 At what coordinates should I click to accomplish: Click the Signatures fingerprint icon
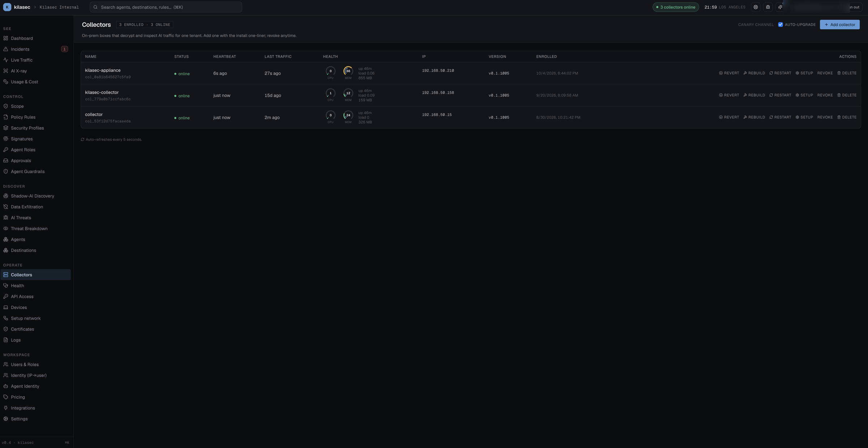pyautogui.click(x=5, y=139)
